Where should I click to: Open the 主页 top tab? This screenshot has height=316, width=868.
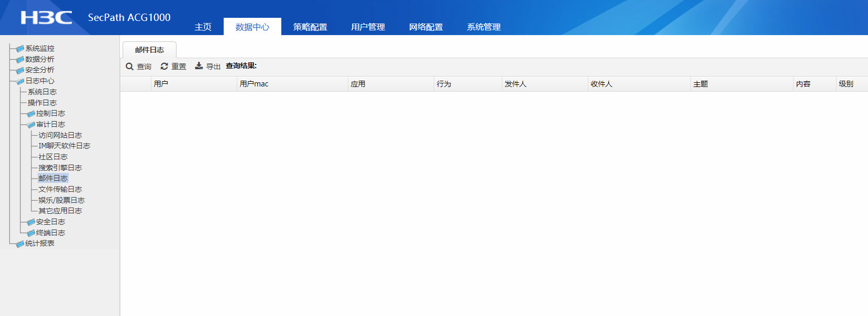tap(203, 27)
